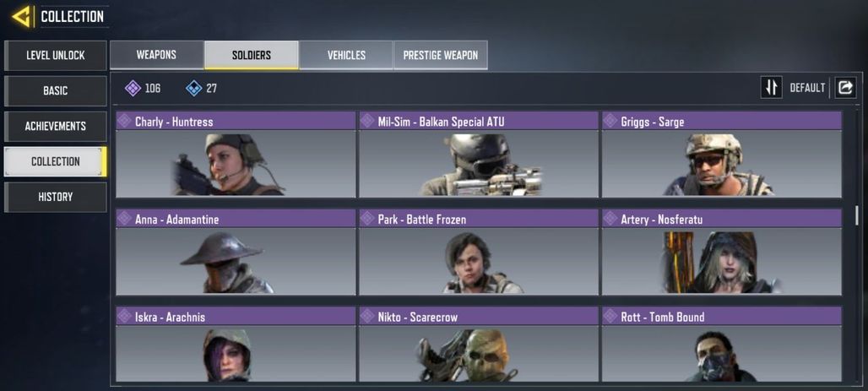Open the Prestige Weapon tab
The width and height of the screenshot is (868, 391).
[x=441, y=55]
